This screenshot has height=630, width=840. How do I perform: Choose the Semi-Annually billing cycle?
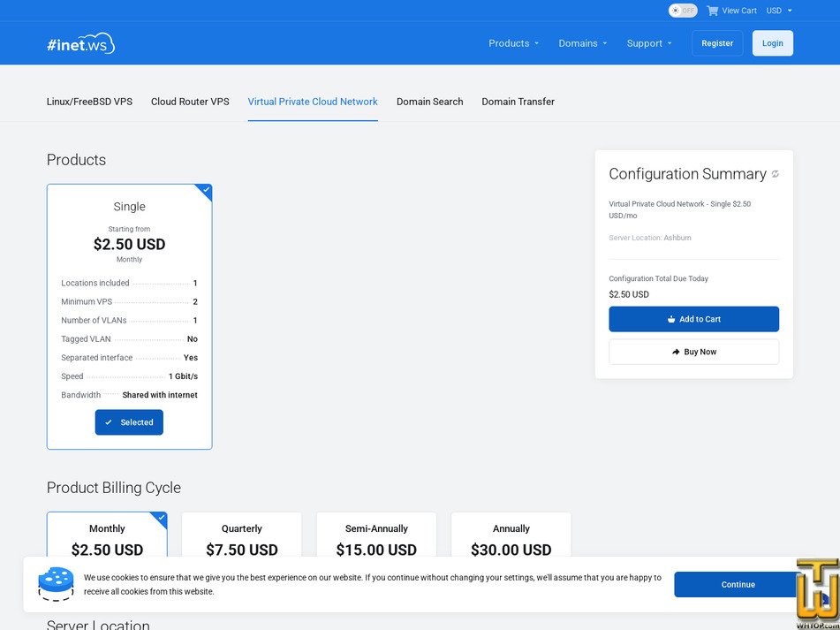pos(376,535)
